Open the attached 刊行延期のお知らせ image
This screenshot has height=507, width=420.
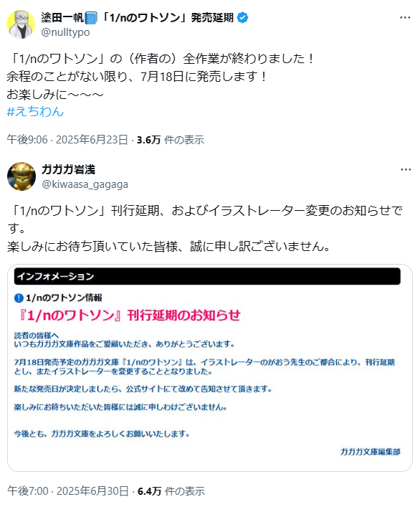click(210, 368)
